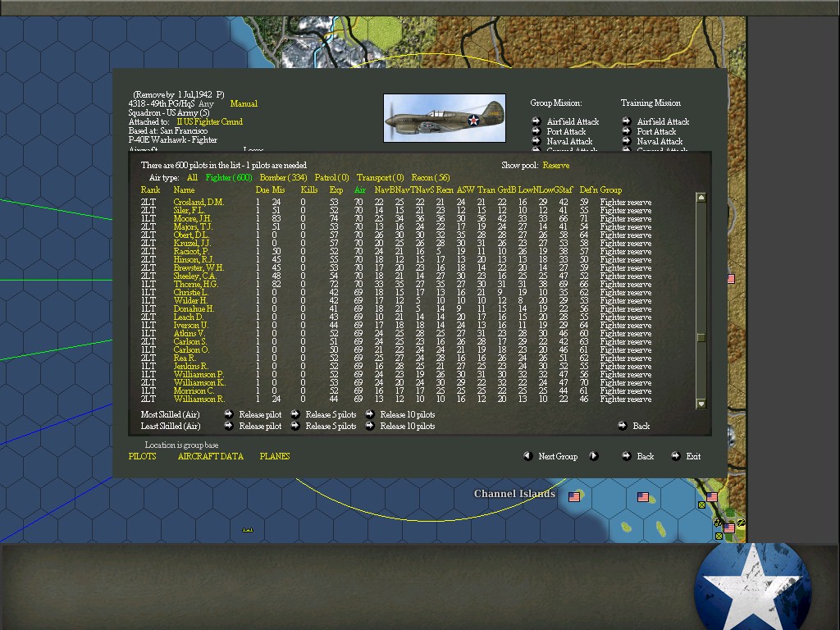Viewport: 840px width, 630px height.
Task: Filter air type by Recon (56)
Action: coord(431,178)
